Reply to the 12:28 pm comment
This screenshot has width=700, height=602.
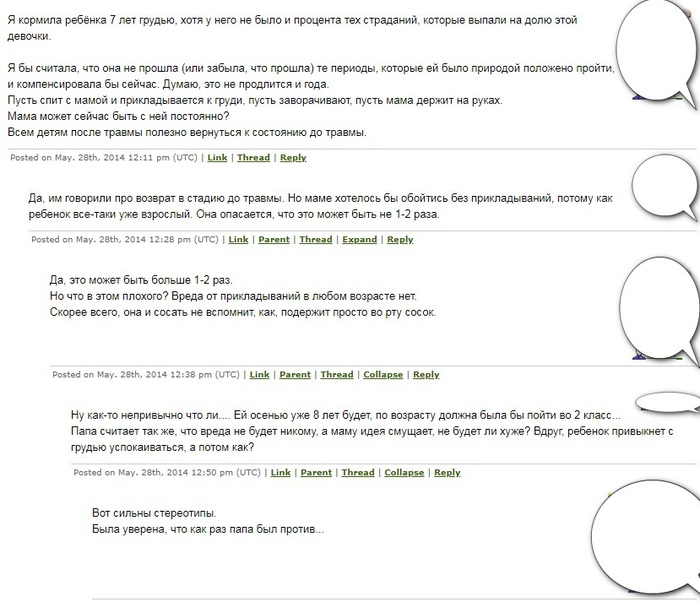(x=400, y=240)
